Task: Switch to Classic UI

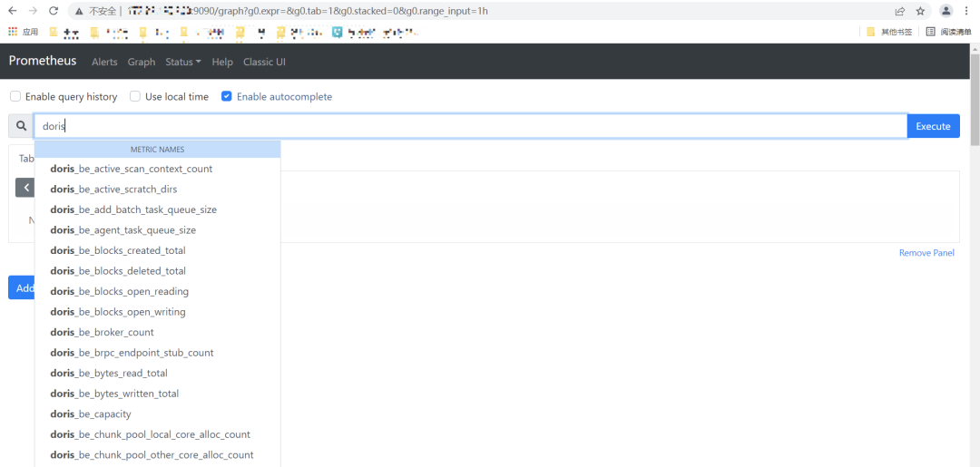Action: [264, 62]
